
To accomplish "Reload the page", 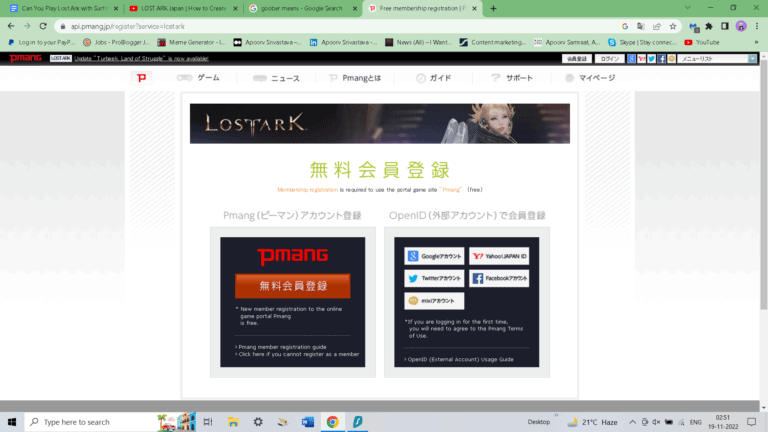I will coord(42,25).
